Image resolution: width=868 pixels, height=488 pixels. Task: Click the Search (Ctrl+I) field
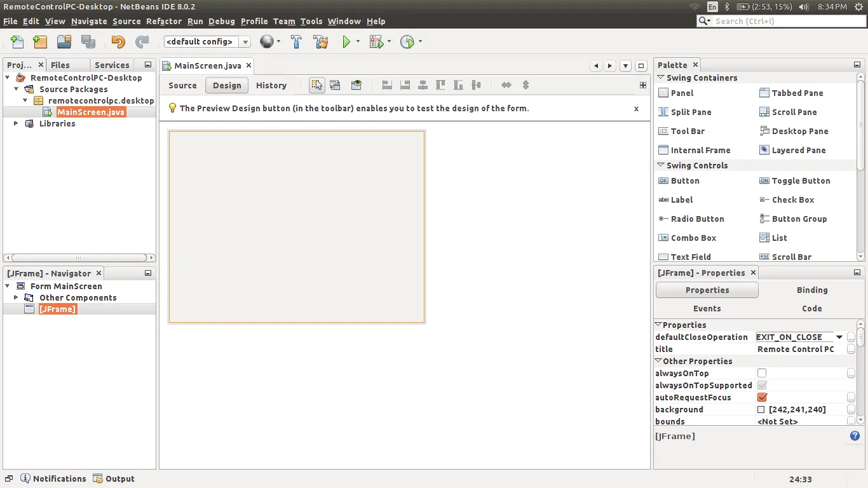click(781, 21)
